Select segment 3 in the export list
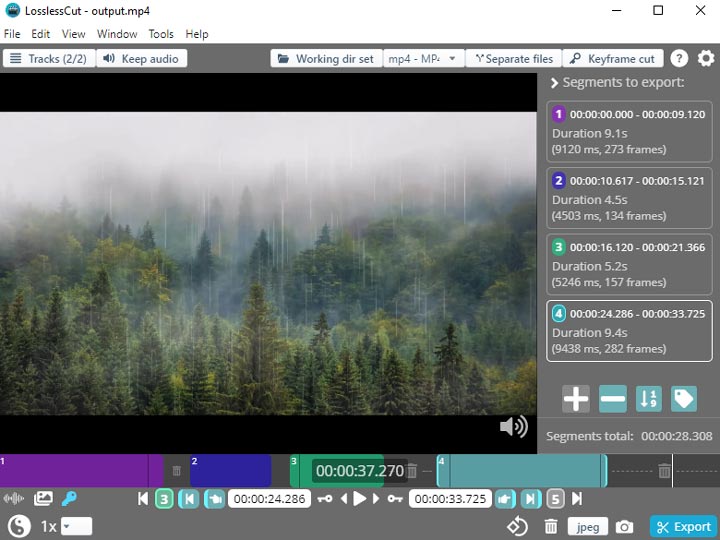The image size is (720, 540). point(629,264)
